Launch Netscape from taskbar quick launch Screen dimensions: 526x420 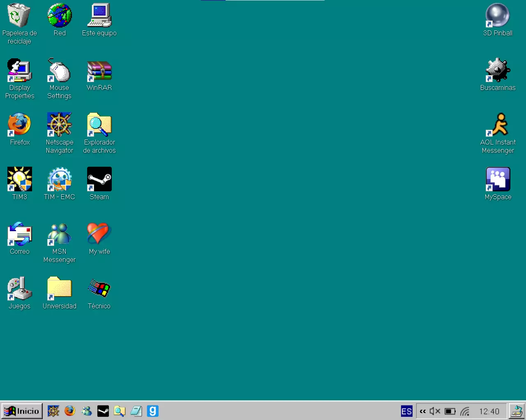[53, 411]
